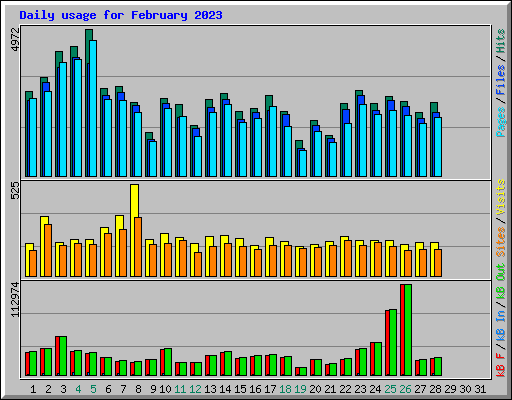This screenshot has width=512, height=400.
Task: Click the tallest green kB Out bar for day 26
Action: click(x=408, y=330)
